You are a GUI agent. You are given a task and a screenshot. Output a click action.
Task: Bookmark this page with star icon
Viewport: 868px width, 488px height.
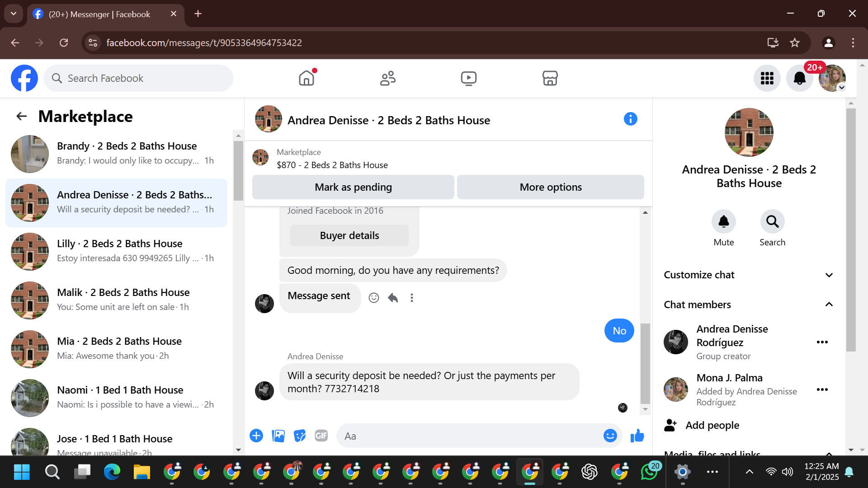click(795, 43)
